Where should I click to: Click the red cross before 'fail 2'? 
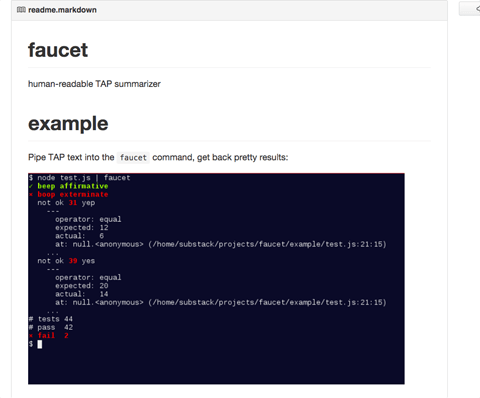pyautogui.click(x=31, y=336)
